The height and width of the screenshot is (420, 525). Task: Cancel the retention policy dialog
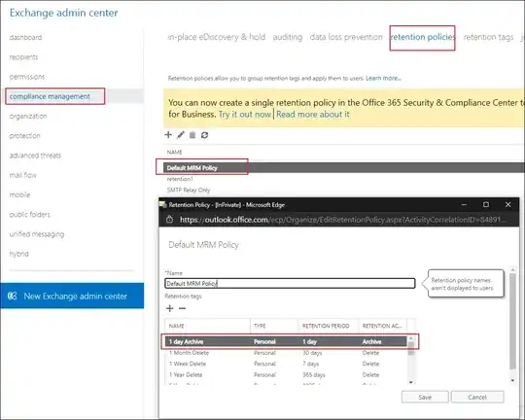(x=477, y=398)
